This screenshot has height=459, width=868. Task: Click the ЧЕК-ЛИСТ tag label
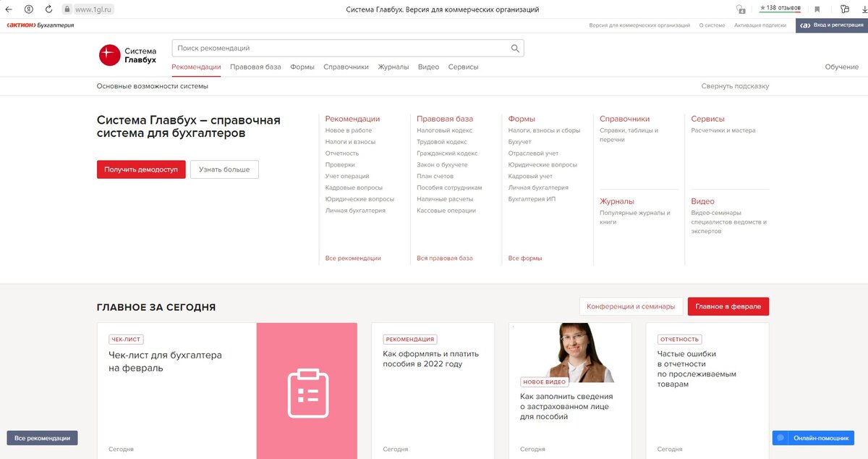tap(126, 339)
